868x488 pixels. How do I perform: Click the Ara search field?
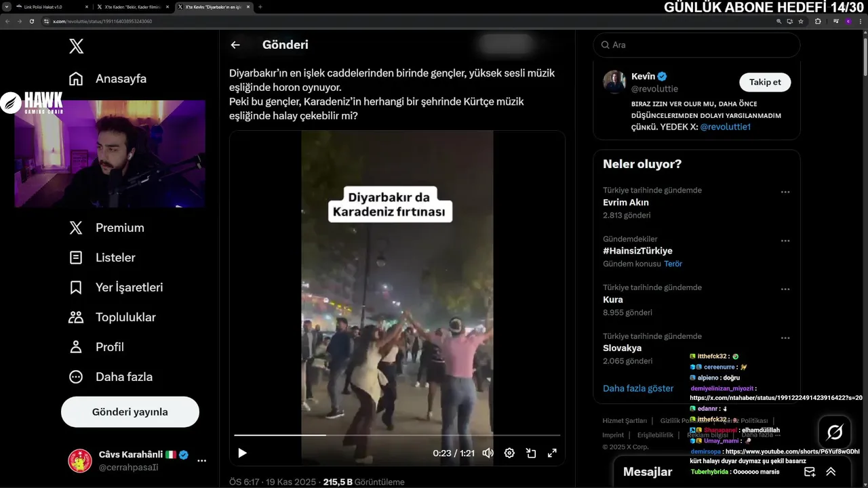pyautogui.click(x=696, y=45)
